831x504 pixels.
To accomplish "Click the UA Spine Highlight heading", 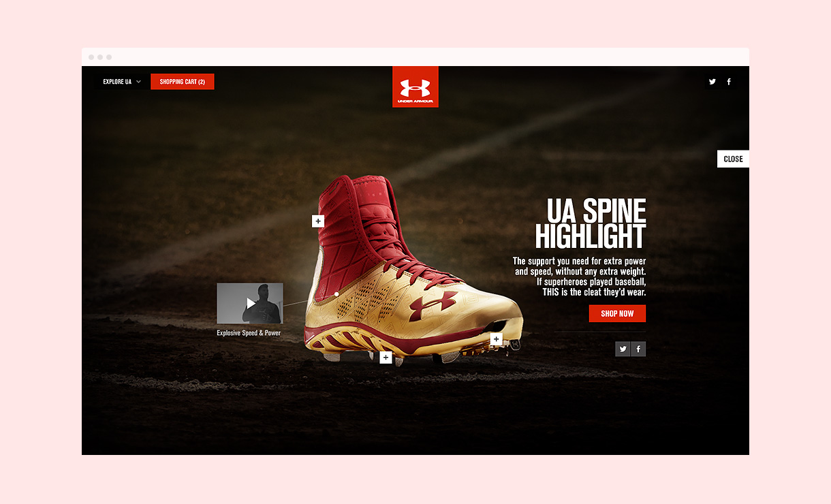I will (x=591, y=224).
